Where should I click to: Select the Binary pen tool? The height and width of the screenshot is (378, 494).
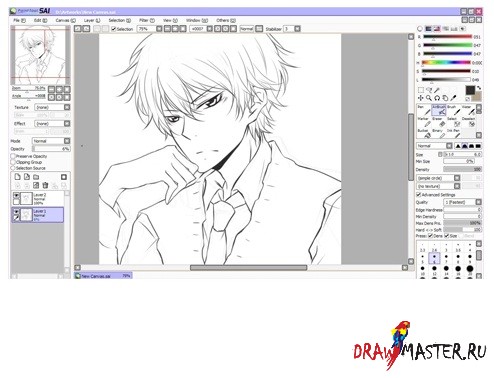pos(439,134)
